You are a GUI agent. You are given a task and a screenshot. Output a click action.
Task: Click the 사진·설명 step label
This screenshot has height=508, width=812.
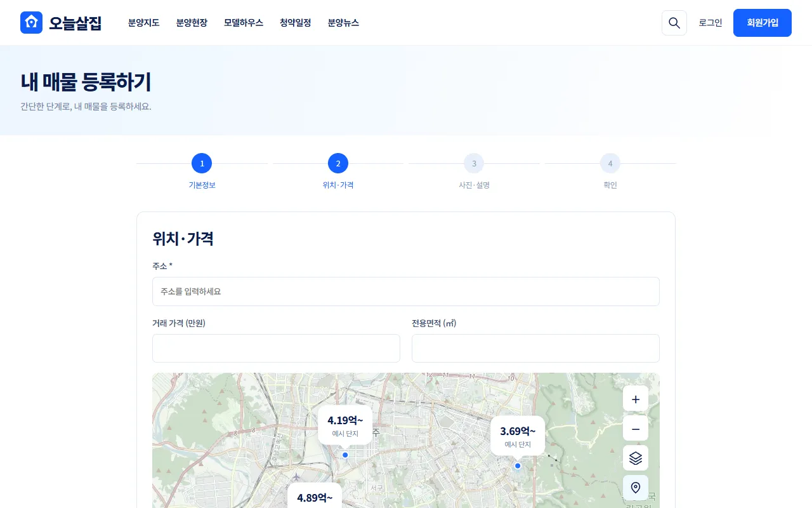coord(474,185)
